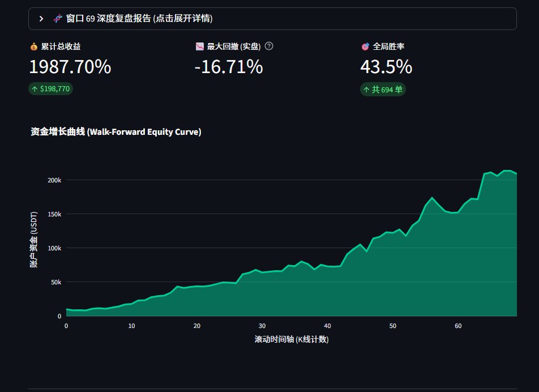The width and height of the screenshot is (539, 392).
Task: Click the 50k tick on the y-axis
Action: coord(55,282)
